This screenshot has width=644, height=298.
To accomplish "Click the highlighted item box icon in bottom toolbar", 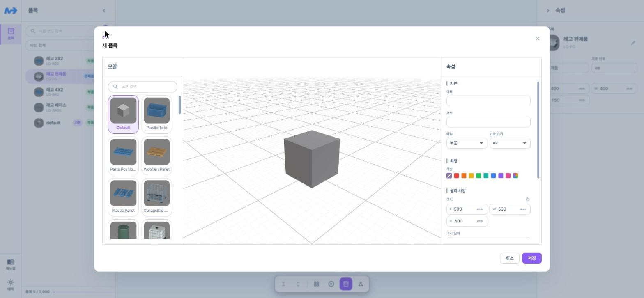I will click(x=346, y=284).
